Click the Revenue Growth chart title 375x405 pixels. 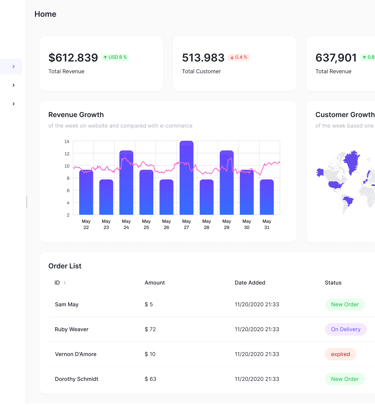[76, 115]
